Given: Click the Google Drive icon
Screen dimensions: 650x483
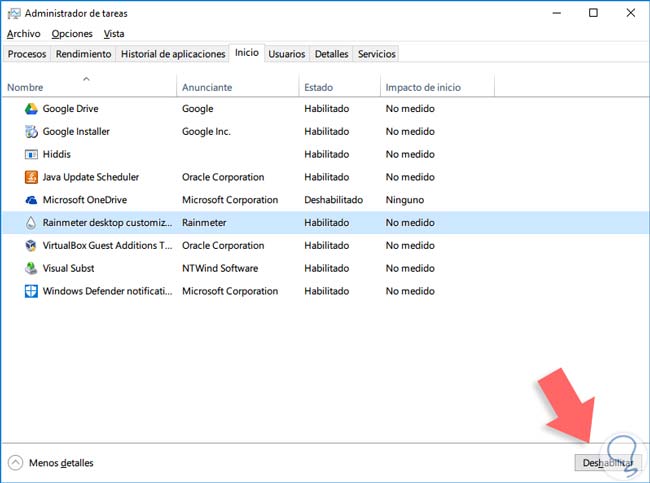Looking at the screenshot, I should coord(32,108).
